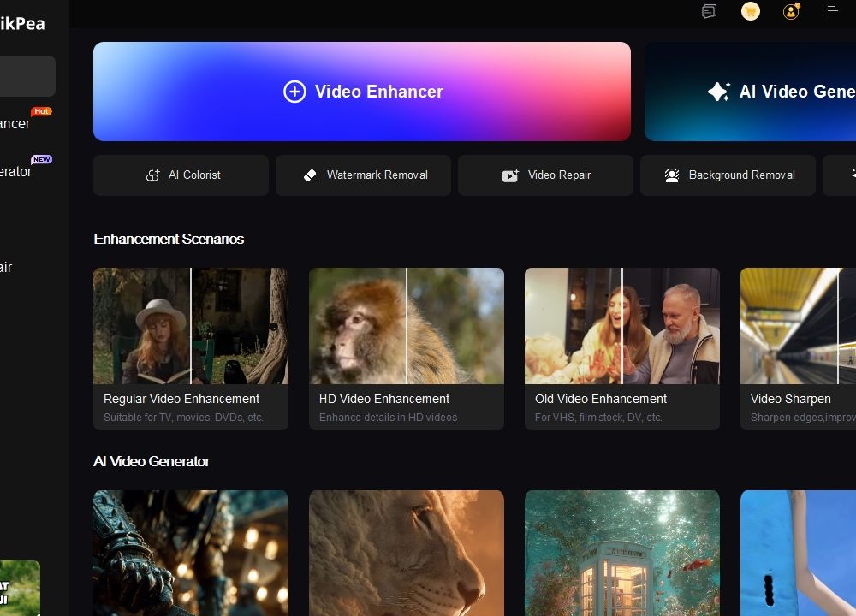Open the underwater phone booth sample
Image resolution: width=856 pixels, height=616 pixels.
(621, 554)
